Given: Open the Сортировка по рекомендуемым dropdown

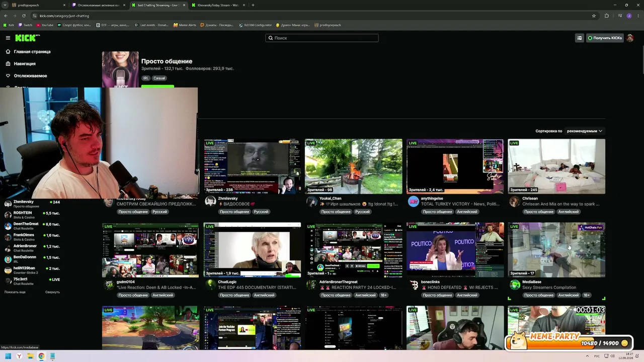Looking at the screenshot, I should (584, 131).
